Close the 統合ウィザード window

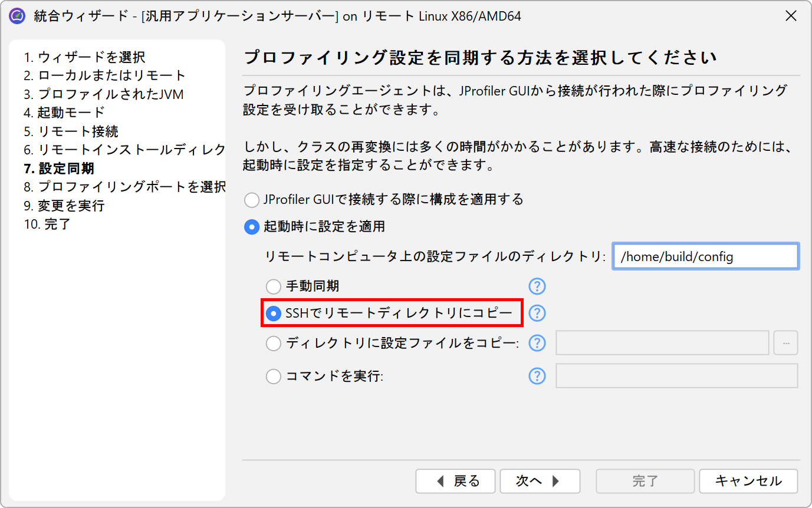791,16
